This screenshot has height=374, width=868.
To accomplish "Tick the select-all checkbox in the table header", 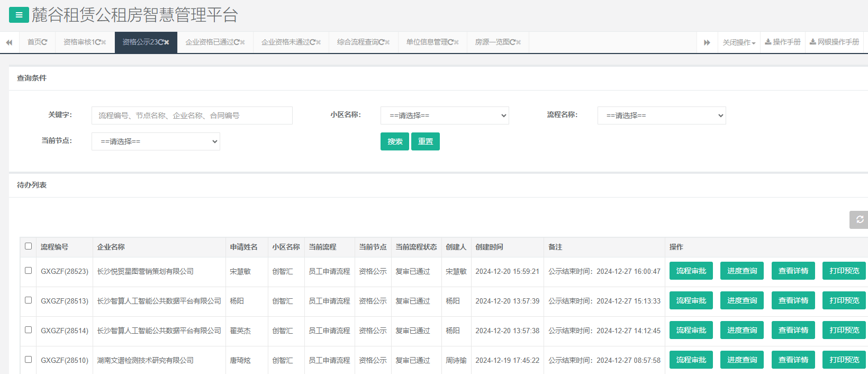I will tap(29, 246).
